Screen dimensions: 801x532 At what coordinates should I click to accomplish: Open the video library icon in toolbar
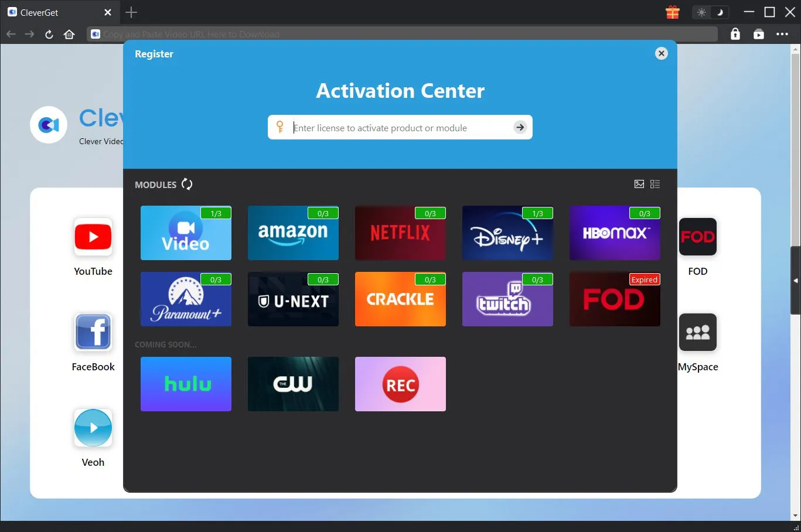pyautogui.click(x=758, y=34)
